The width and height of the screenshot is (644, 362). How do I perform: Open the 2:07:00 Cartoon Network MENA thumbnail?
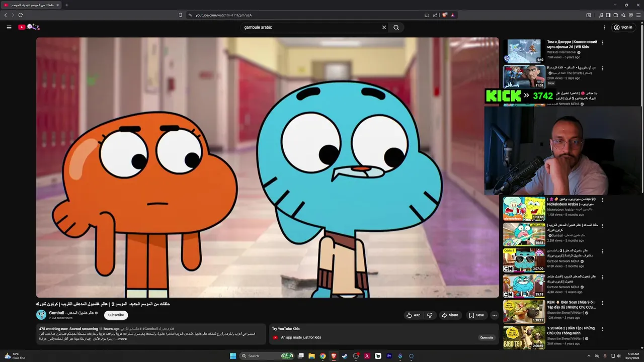[x=524, y=260]
